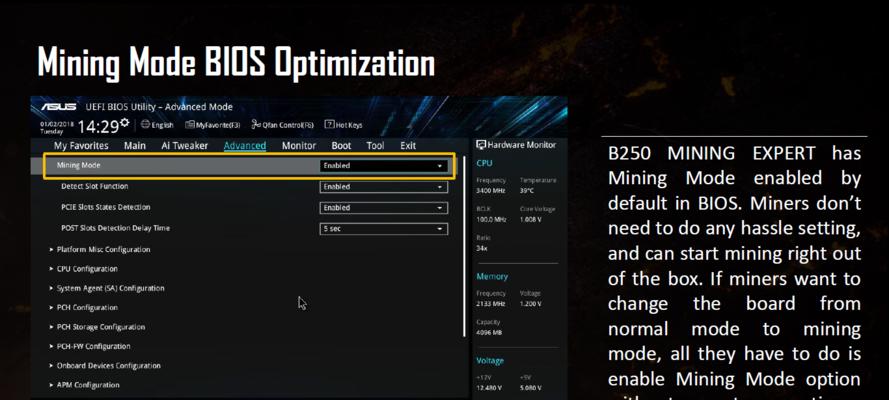Open the Mining Mode dropdown
Viewport: 889px width, 400px height.
tap(384, 166)
